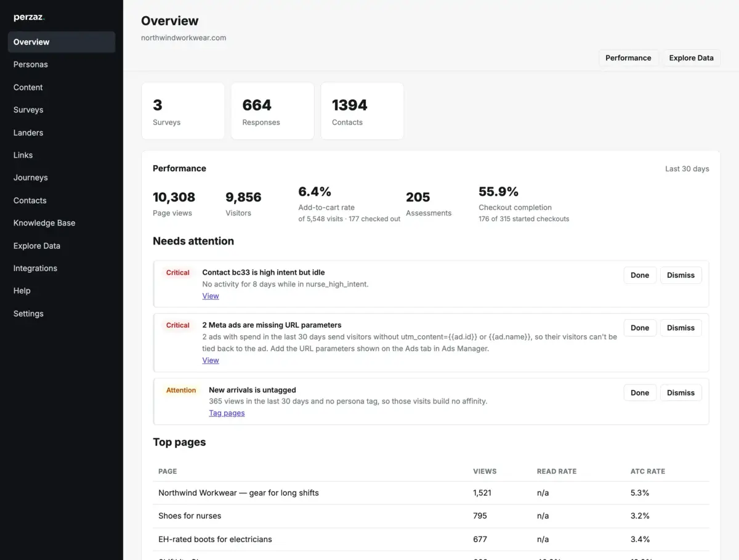Click the 6.4% Add-to-cart rate metric
Screen dimensions: 739x560
coord(349,203)
